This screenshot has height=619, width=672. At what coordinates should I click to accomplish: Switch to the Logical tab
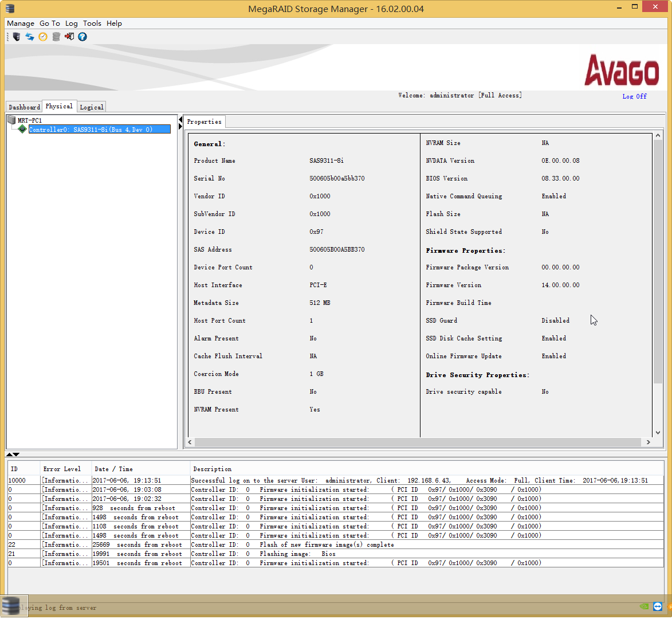(x=92, y=107)
